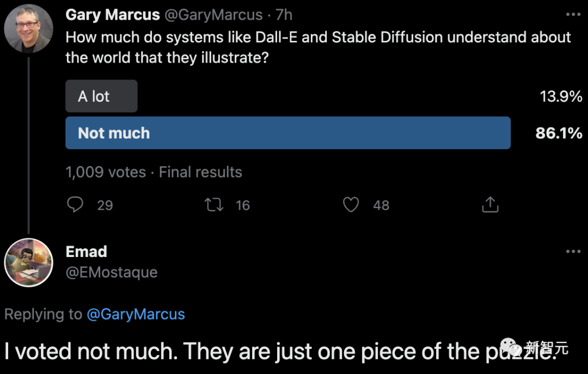This screenshot has width=588, height=374.
Task: Select the "A lot" poll option
Action: click(x=101, y=96)
